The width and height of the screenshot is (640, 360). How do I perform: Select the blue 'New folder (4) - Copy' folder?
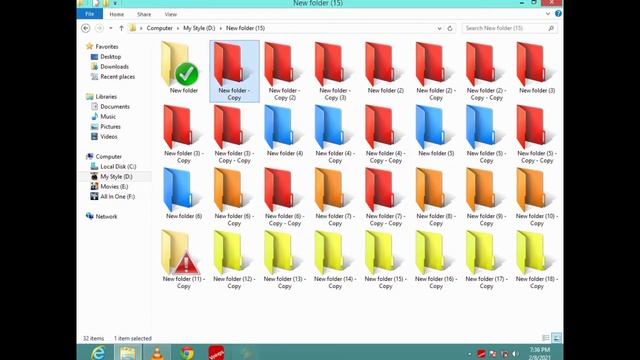coord(334,127)
